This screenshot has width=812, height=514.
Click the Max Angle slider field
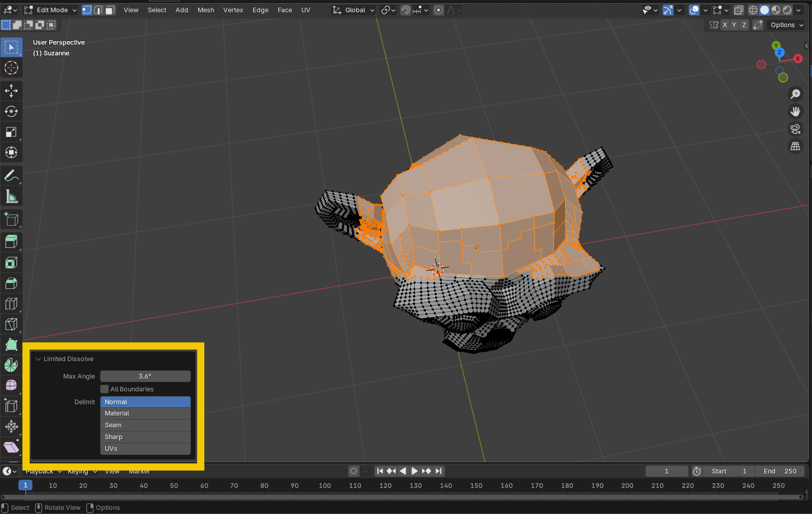click(x=145, y=376)
